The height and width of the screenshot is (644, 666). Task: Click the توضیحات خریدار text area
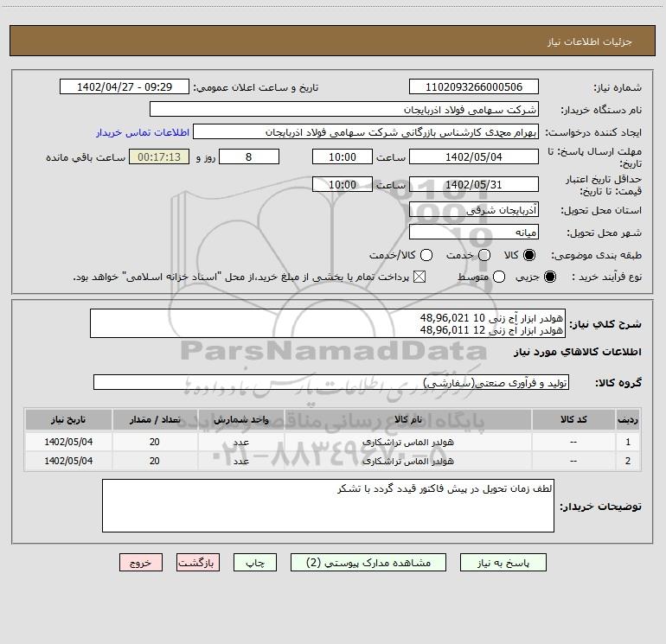click(x=328, y=506)
